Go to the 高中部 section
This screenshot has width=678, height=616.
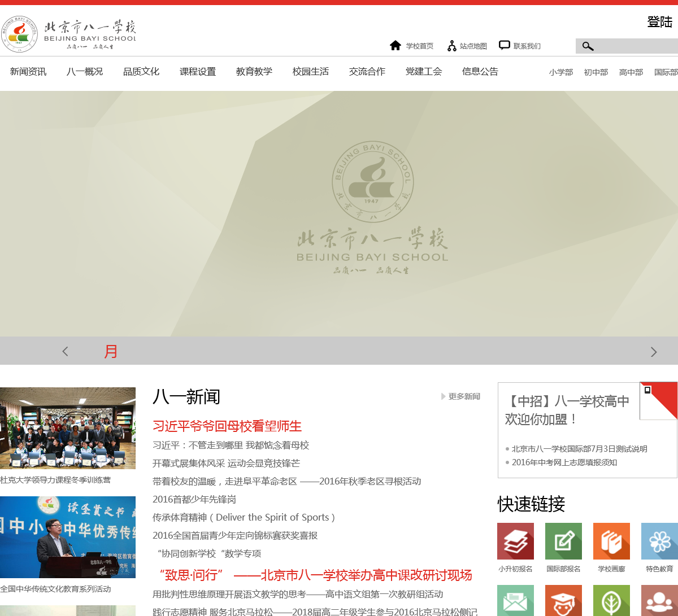click(x=631, y=72)
